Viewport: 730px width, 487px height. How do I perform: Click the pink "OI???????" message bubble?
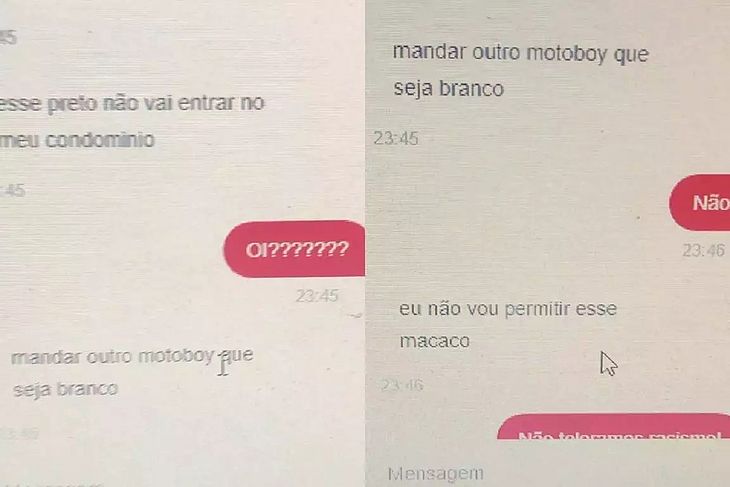pyautogui.click(x=294, y=249)
